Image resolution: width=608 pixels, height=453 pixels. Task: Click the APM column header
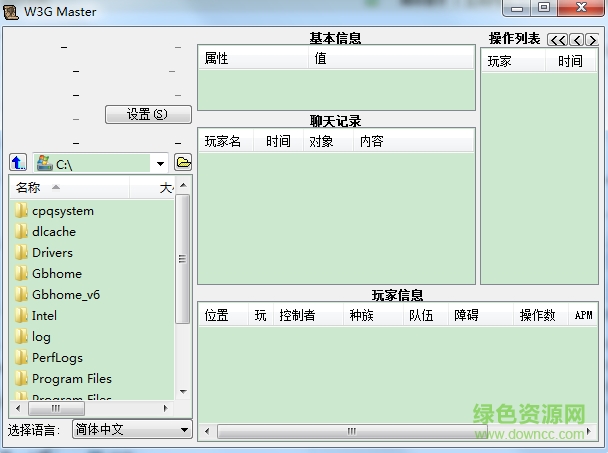[583, 315]
